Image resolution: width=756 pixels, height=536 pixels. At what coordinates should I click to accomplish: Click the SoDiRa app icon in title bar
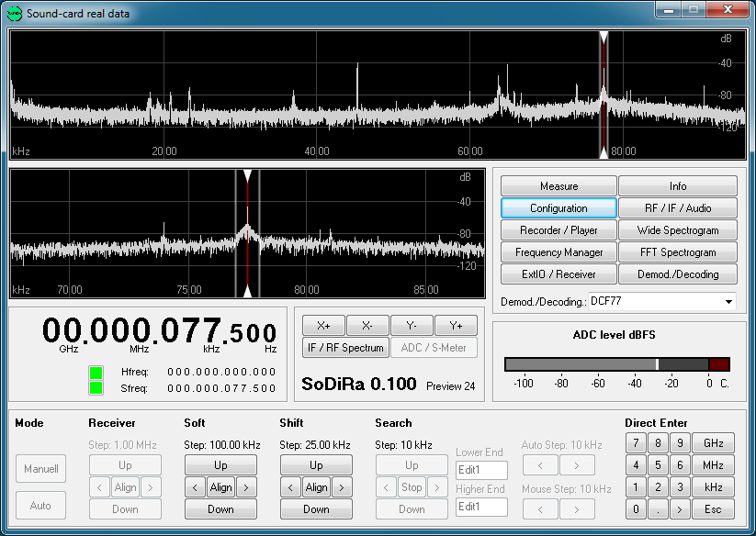point(15,14)
